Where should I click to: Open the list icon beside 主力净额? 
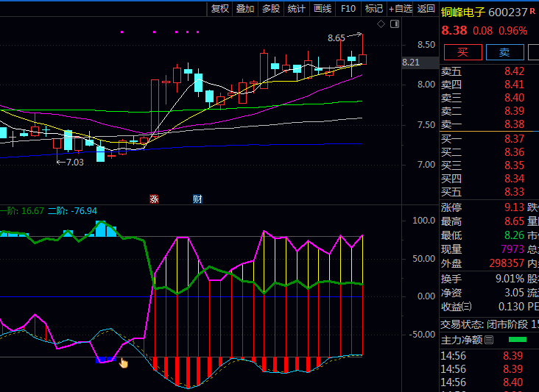click(489, 340)
